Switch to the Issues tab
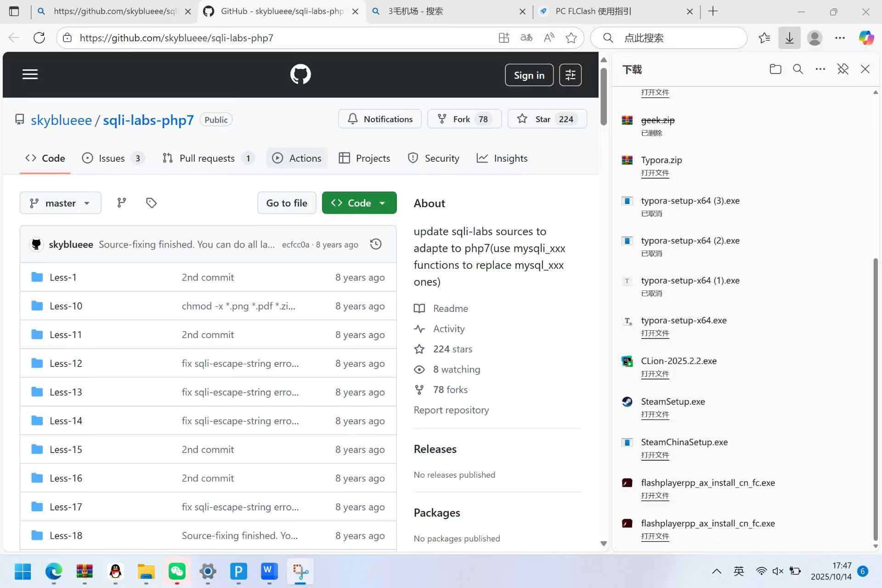Viewport: 882px width, 588px height. [112, 158]
